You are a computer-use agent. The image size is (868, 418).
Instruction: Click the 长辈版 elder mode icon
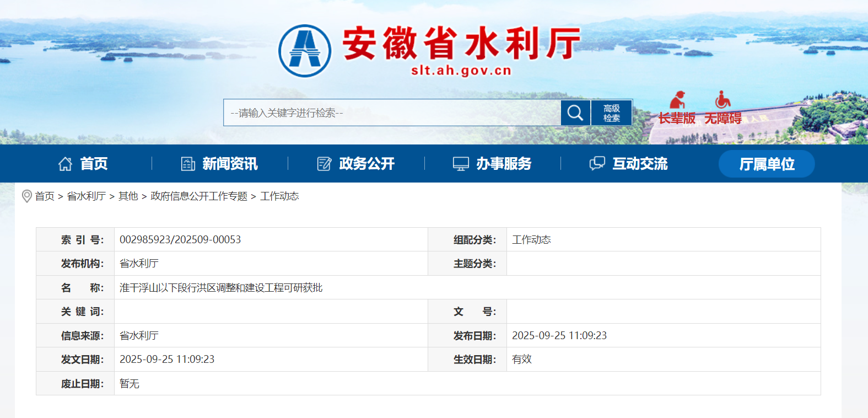(x=677, y=100)
